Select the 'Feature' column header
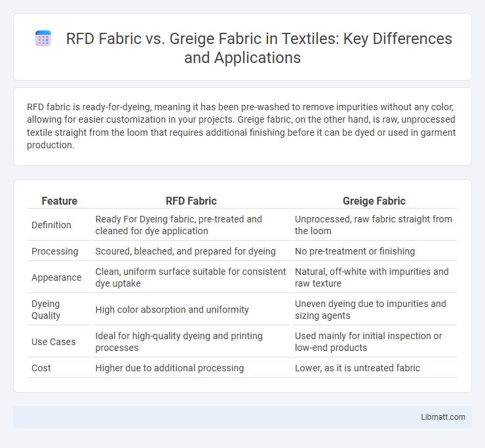 (60, 201)
